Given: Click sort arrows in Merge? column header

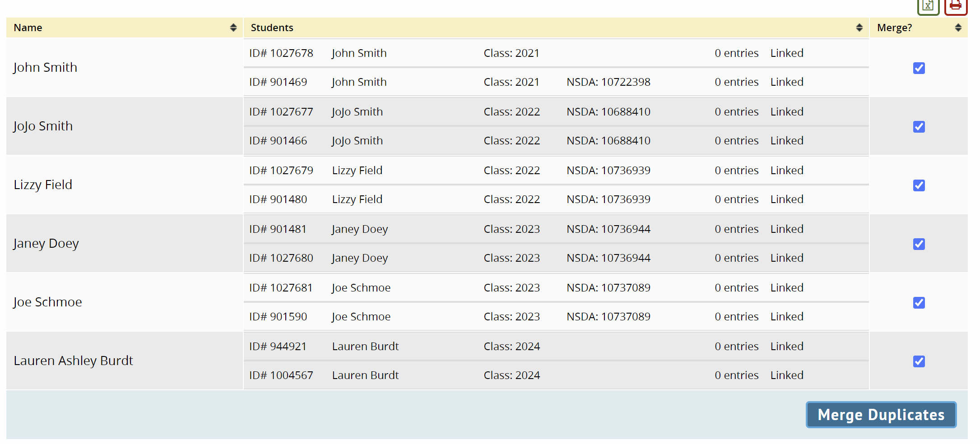Looking at the screenshot, I should click(958, 28).
